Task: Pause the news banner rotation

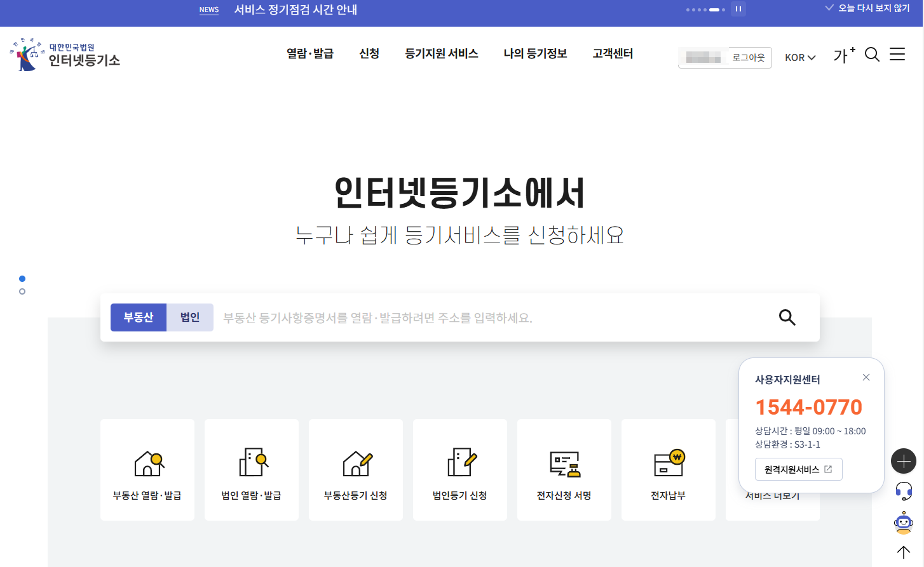Action: pos(738,9)
